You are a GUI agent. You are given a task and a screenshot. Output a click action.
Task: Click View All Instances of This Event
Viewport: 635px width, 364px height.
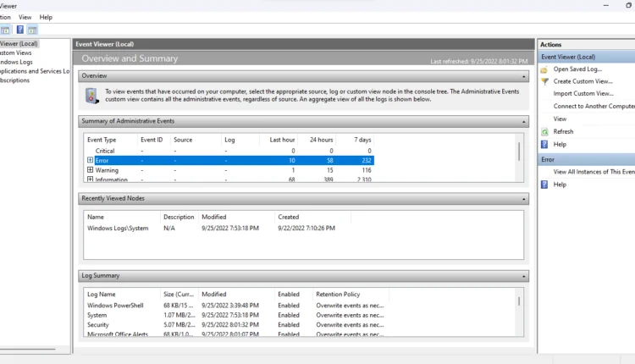[594, 172]
